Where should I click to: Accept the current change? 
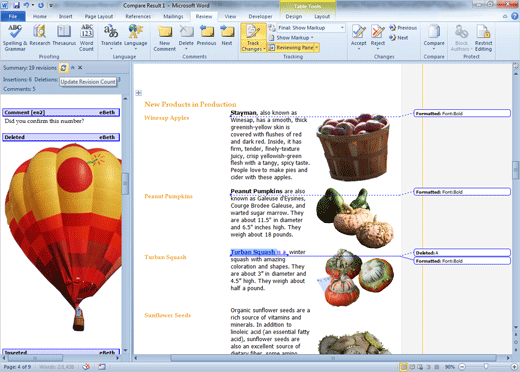[359, 37]
